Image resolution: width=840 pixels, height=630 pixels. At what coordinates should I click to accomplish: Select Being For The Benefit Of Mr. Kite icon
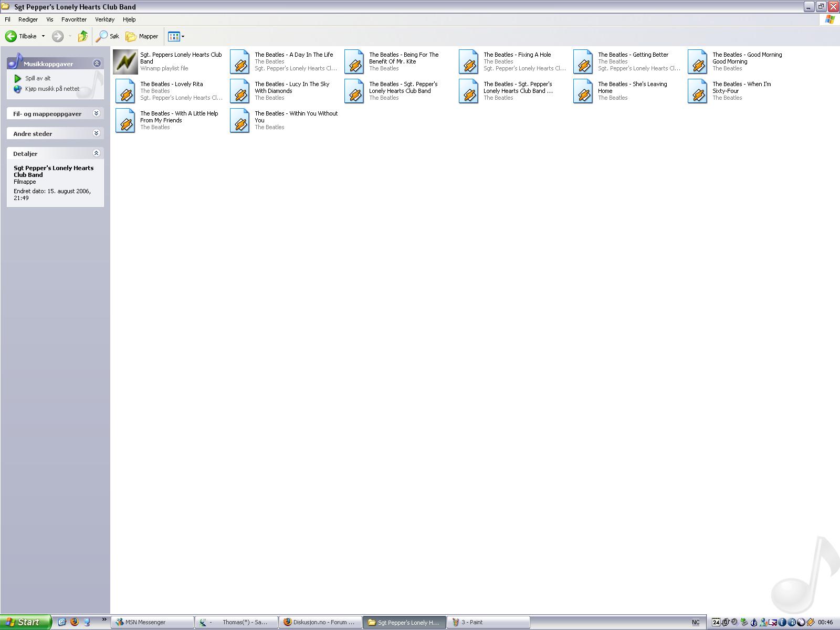pyautogui.click(x=354, y=62)
